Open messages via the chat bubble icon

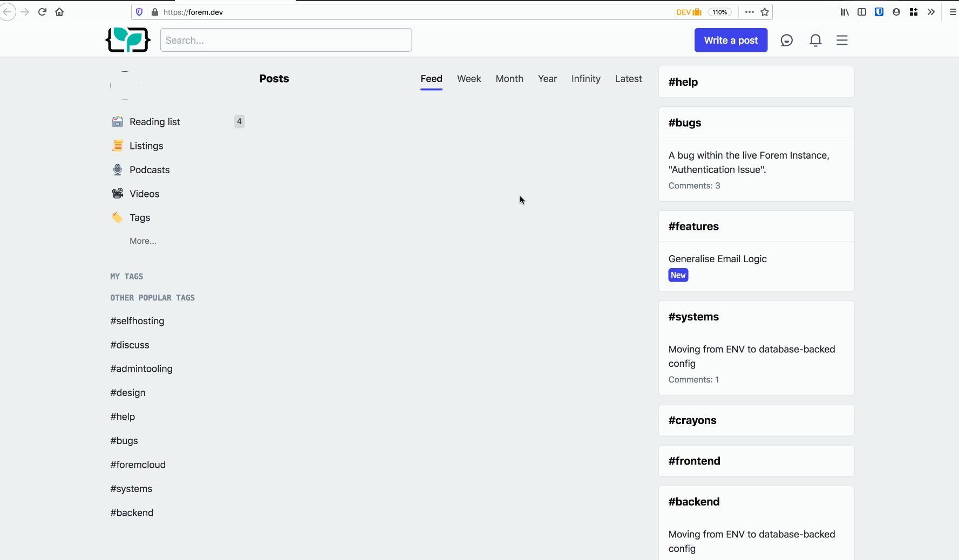coord(786,40)
